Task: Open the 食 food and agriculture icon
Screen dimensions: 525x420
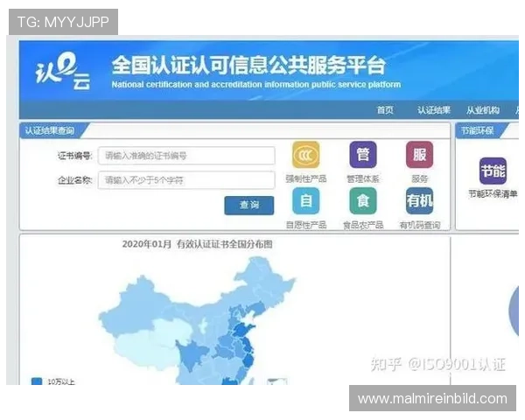Action: click(363, 201)
